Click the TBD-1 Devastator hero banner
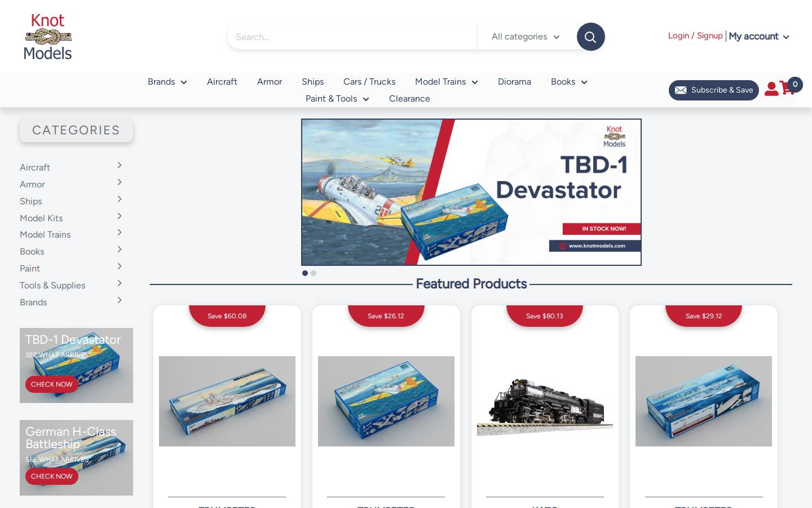This screenshot has width=812, height=508. [x=471, y=192]
